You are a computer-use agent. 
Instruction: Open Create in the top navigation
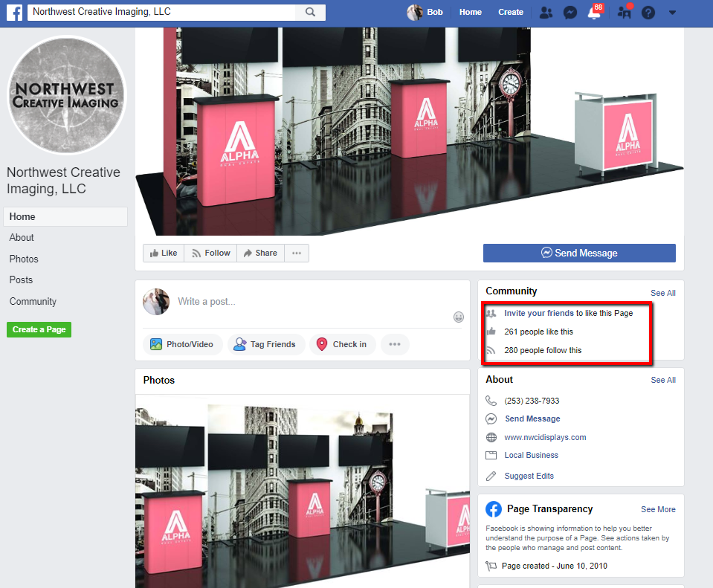tap(511, 13)
